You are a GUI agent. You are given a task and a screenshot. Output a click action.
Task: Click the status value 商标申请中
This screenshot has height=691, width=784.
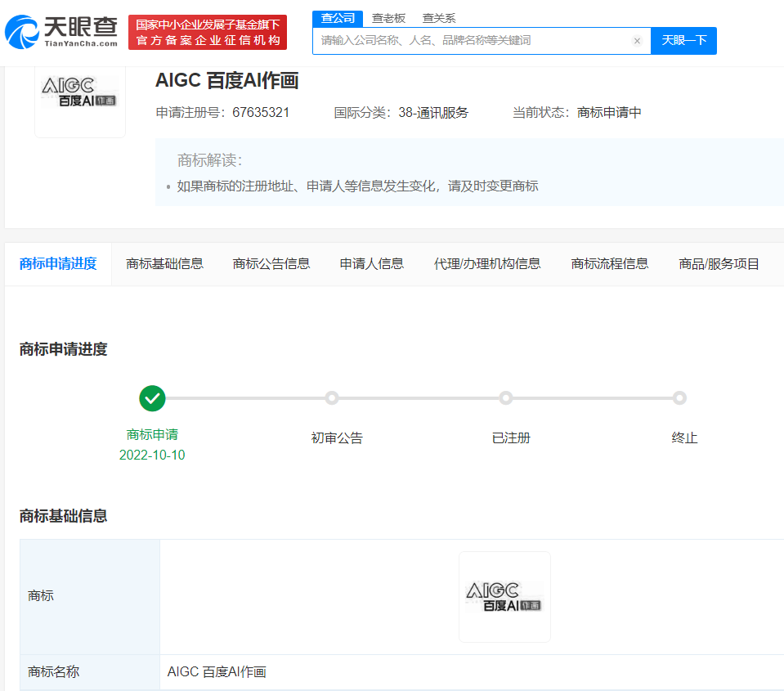tap(609, 113)
